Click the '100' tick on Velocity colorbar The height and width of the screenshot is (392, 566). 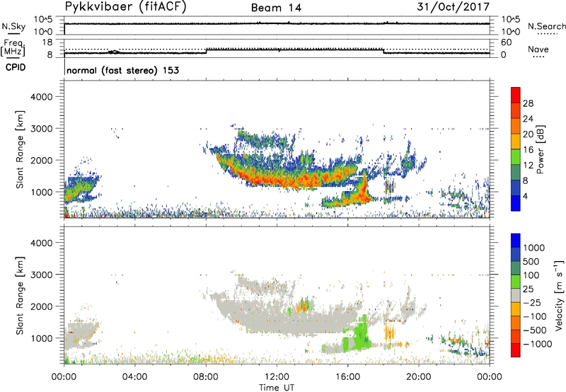coord(531,275)
